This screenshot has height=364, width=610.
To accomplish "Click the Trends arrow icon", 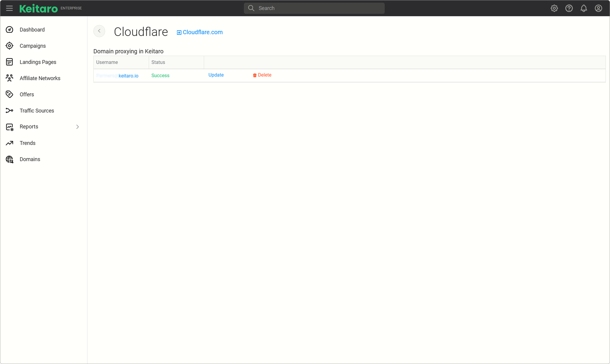I will tap(9, 143).
